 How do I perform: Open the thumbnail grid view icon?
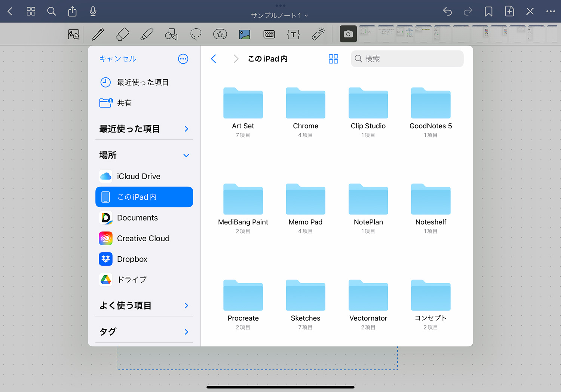coord(31,11)
